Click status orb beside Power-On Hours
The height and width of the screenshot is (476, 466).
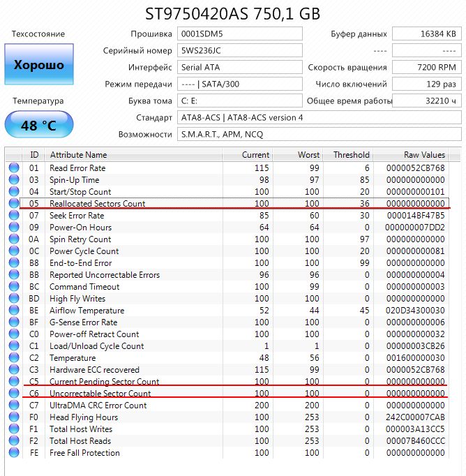coord(13,228)
